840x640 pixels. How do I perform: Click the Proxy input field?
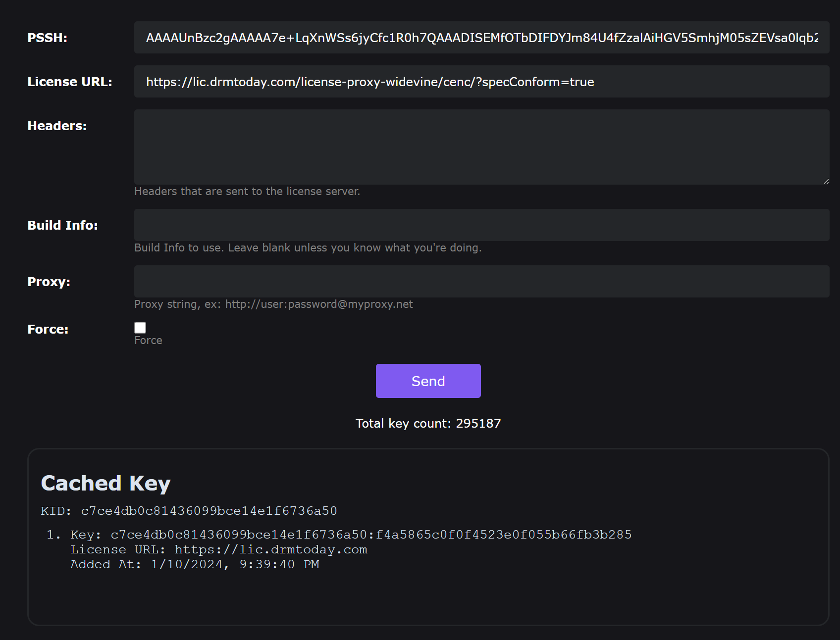click(x=481, y=282)
